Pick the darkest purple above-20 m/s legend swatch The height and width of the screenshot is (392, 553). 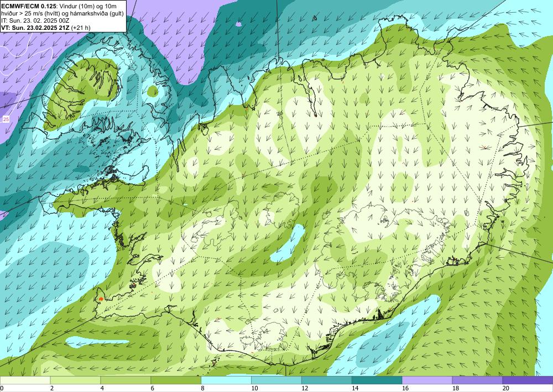[528, 380]
